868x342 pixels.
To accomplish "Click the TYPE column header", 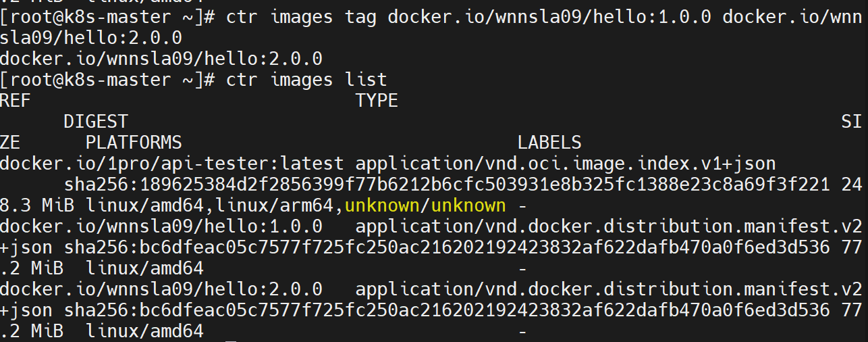I will coord(377,101).
